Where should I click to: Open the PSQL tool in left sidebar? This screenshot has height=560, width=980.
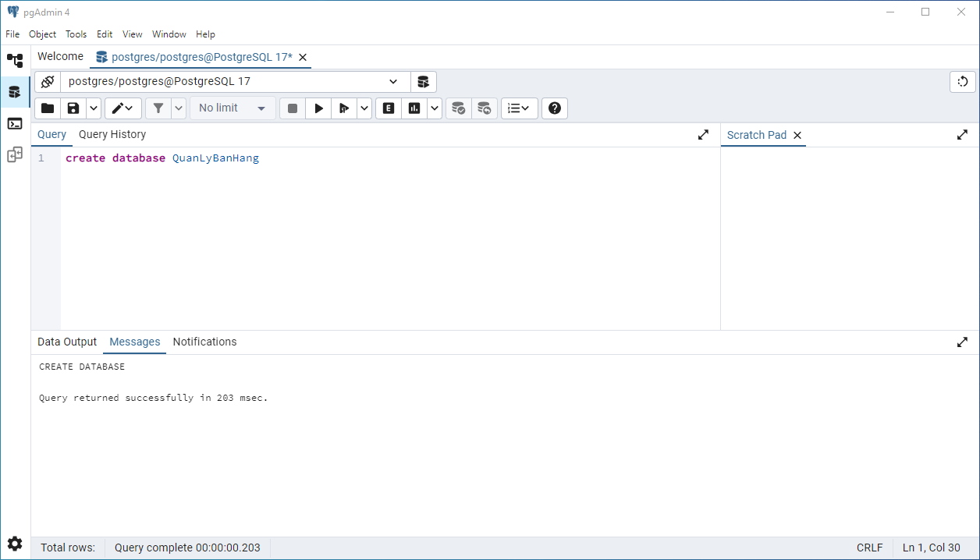point(15,123)
